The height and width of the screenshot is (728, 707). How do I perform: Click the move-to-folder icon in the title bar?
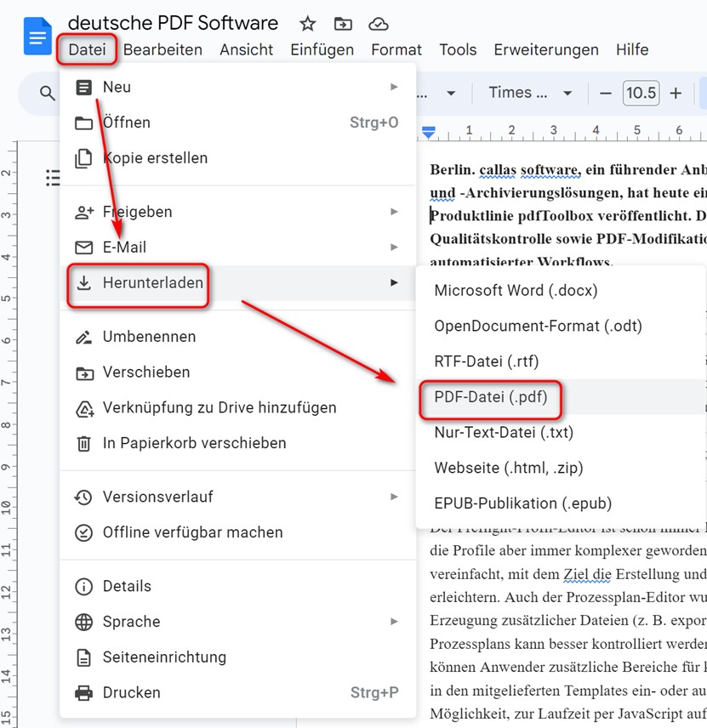[342, 24]
